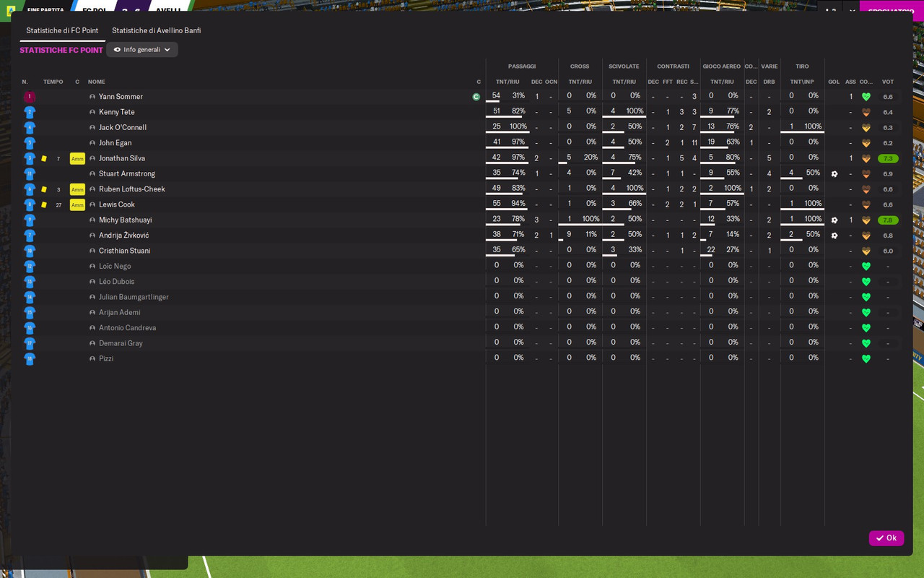Click the shirt icon beside Kenny Tete

[29, 112]
